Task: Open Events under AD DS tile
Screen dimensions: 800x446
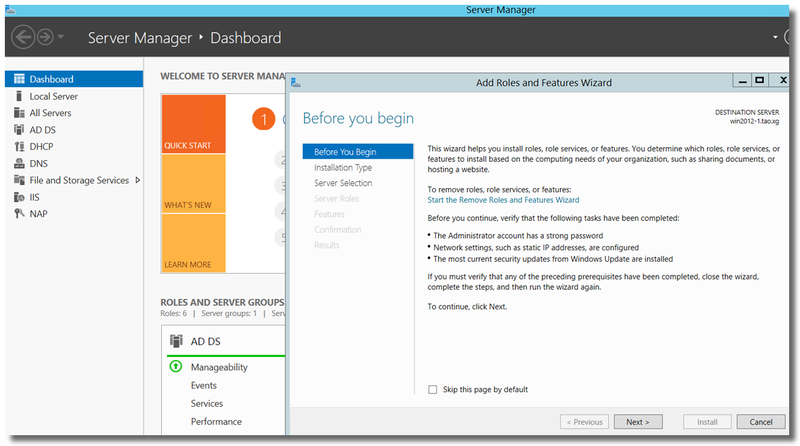Action: tap(204, 385)
